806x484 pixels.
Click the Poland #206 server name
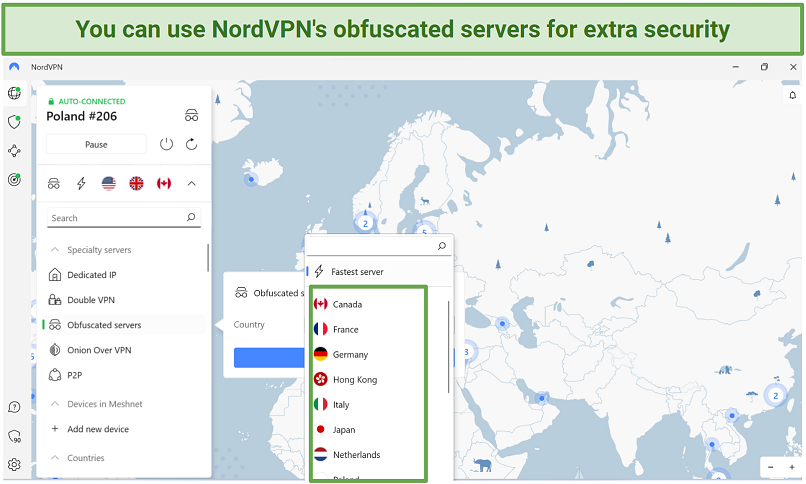pyautogui.click(x=82, y=116)
